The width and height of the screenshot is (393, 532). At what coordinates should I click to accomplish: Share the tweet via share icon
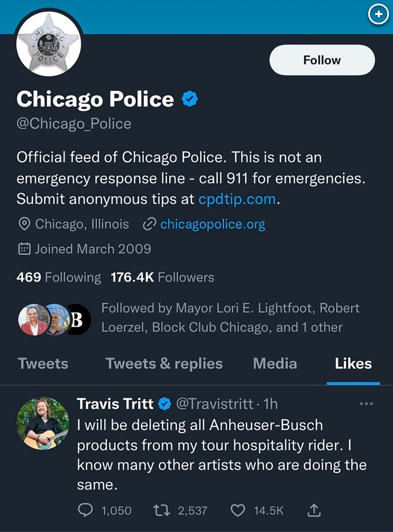(x=314, y=510)
